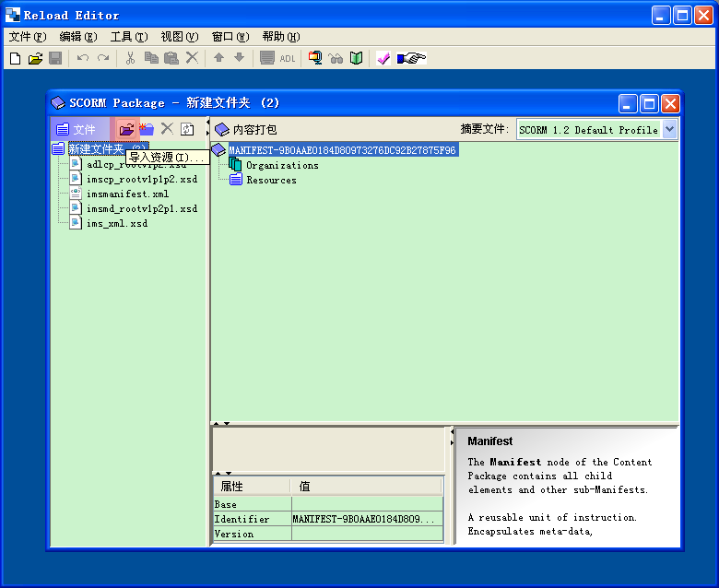This screenshot has width=719, height=588.
Task: Select the 新建文件夹 (2) root folder node
Action: point(108,148)
